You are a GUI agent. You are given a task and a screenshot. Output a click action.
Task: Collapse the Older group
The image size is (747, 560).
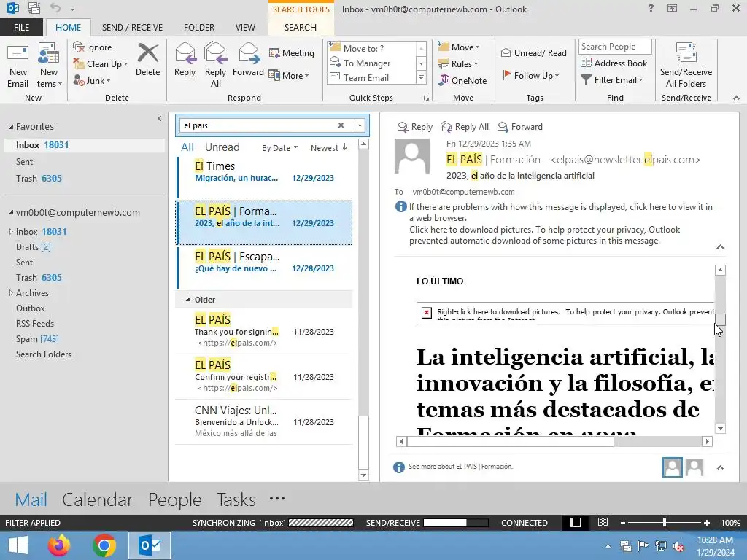coord(187,300)
